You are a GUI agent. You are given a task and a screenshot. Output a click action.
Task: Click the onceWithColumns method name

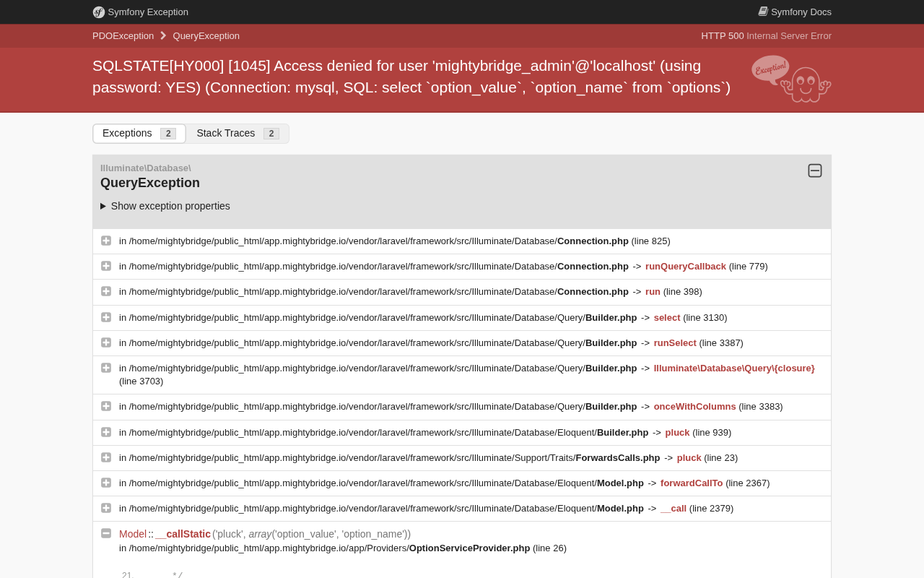point(695,407)
